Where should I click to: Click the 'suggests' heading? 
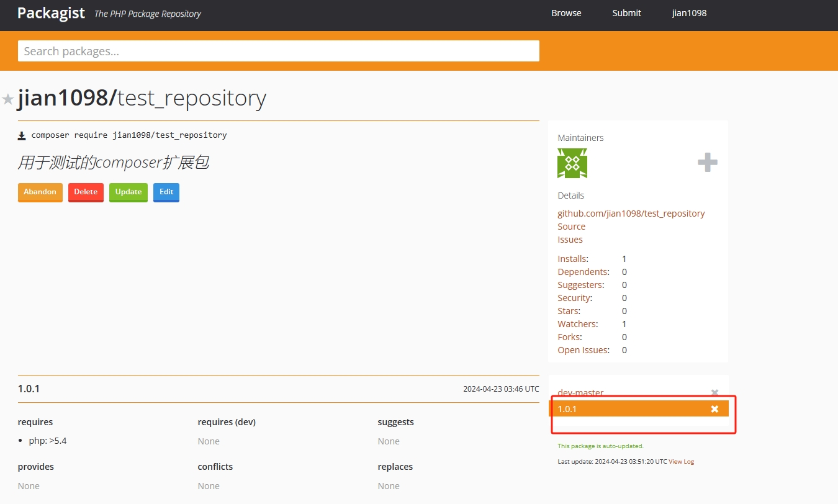395,422
